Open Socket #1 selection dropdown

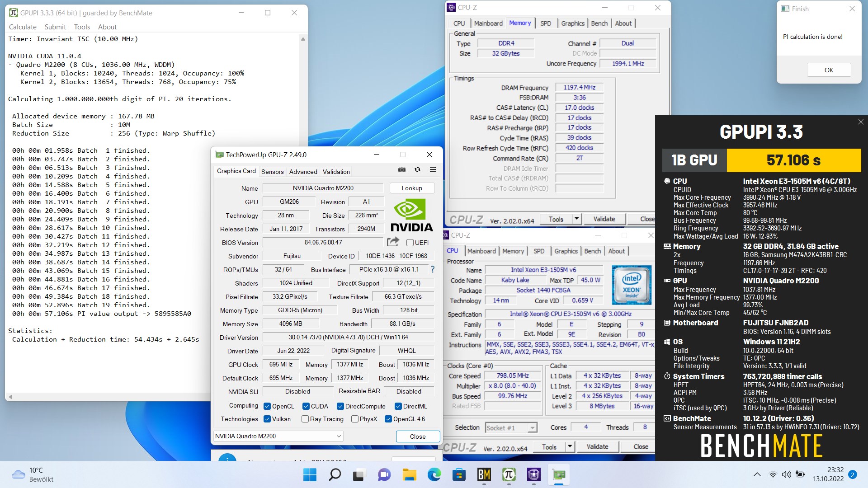[x=511, y=427]
